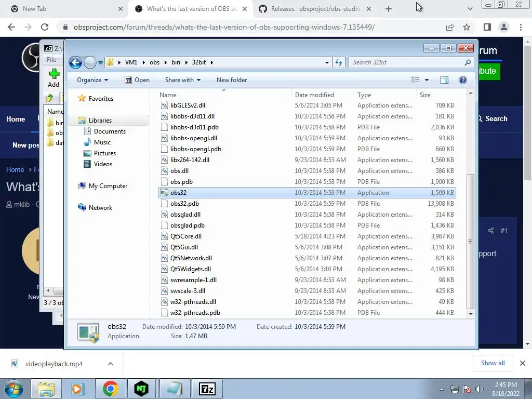Open address bar previous locations dropdown

coord(327,63)
